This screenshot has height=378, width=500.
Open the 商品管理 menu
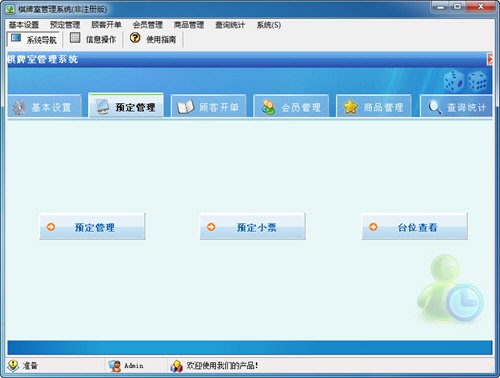coord(189,25)
